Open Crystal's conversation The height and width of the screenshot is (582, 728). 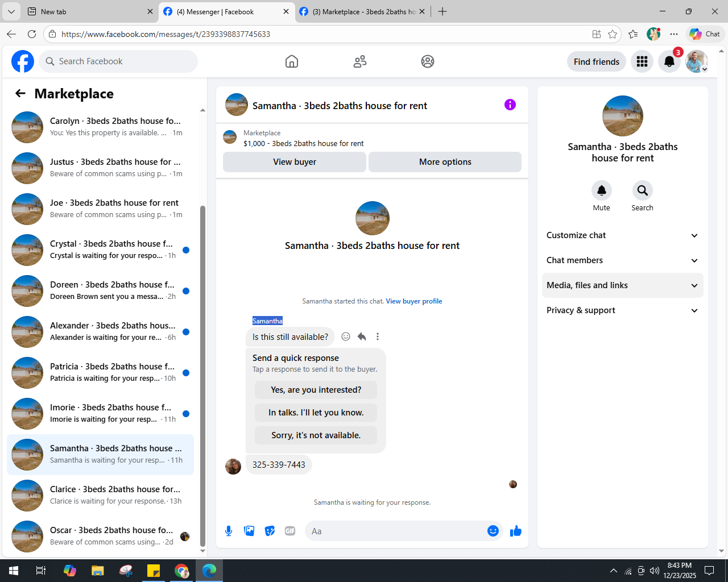click(100, 250)
